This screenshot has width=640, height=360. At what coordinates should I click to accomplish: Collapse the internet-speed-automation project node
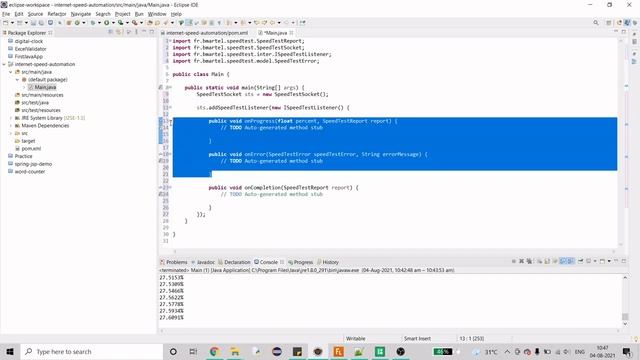[4, 64]
